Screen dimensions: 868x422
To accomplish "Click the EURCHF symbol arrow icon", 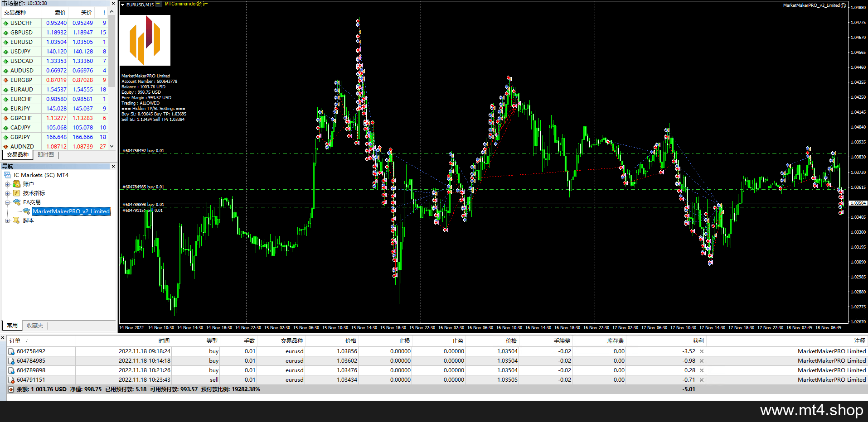I will pyautogui.click(x=6, y=99).
